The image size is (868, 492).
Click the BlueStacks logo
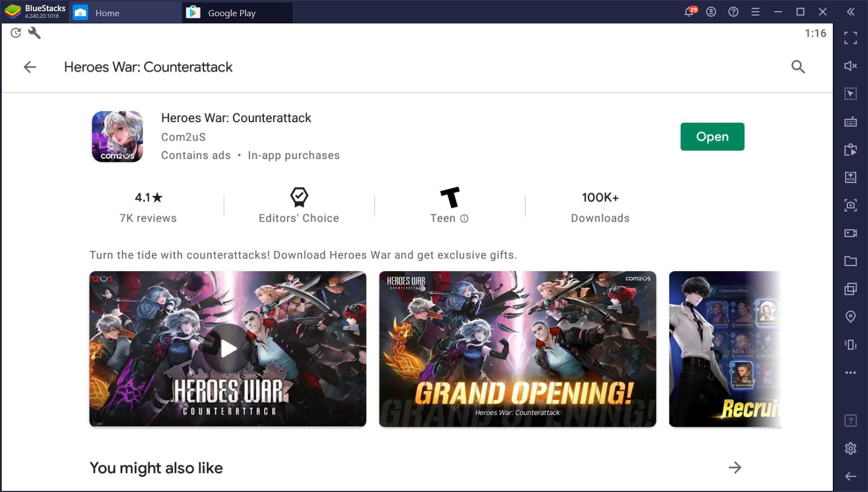click(x=13, y=12)
